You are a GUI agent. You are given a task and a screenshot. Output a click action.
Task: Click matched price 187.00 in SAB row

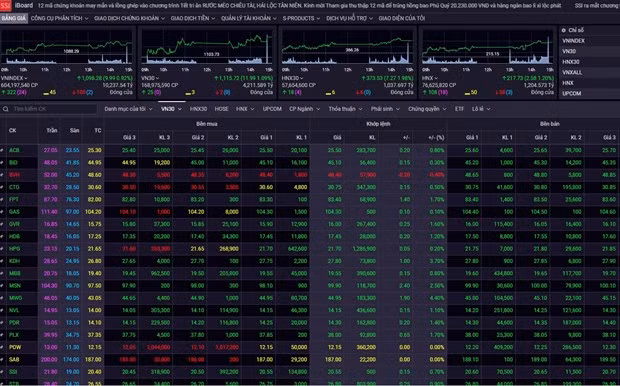pos(333,360)
